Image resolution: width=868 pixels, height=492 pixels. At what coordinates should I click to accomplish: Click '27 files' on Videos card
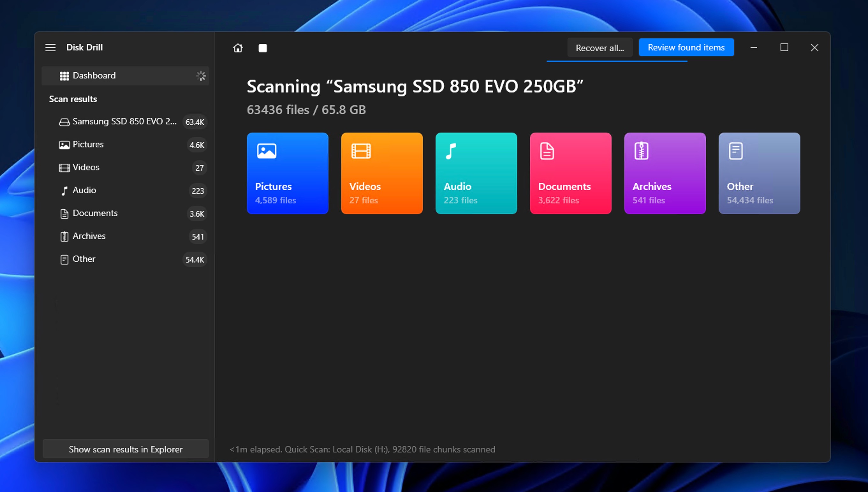pos(364,200)
